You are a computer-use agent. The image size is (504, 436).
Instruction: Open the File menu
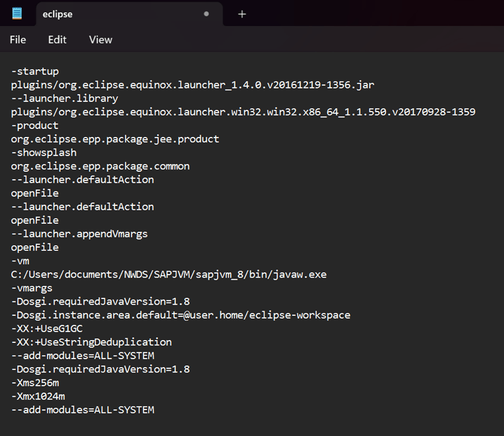click(x=18, y=39)
